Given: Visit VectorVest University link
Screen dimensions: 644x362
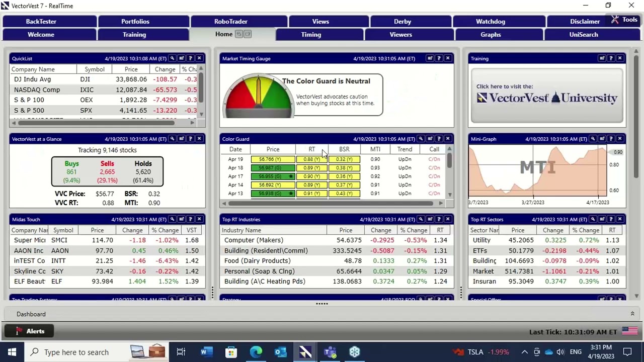Looking at the screenshot, I should (x=547, y=96).
